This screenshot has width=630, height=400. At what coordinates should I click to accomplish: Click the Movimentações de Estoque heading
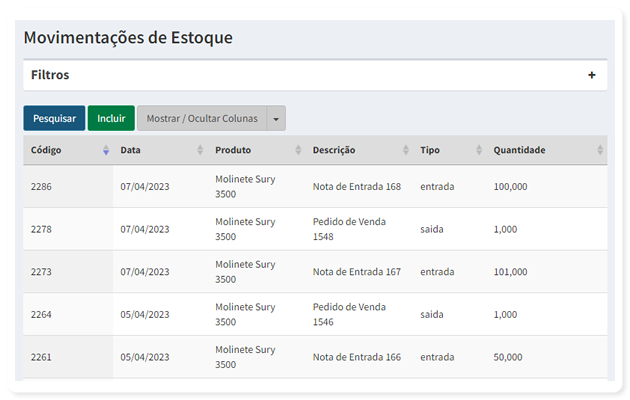pyautogui.click(x=128, y=38)
